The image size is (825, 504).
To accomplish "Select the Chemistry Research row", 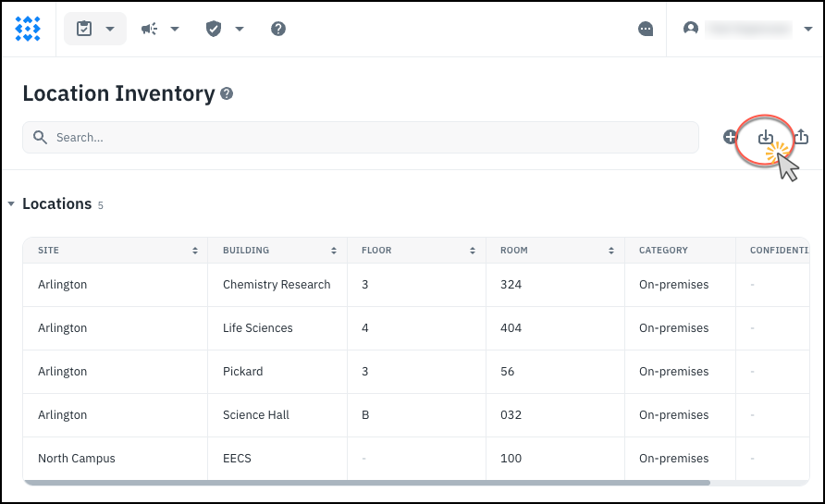I will pyautogui.click(x=276, y=285).
